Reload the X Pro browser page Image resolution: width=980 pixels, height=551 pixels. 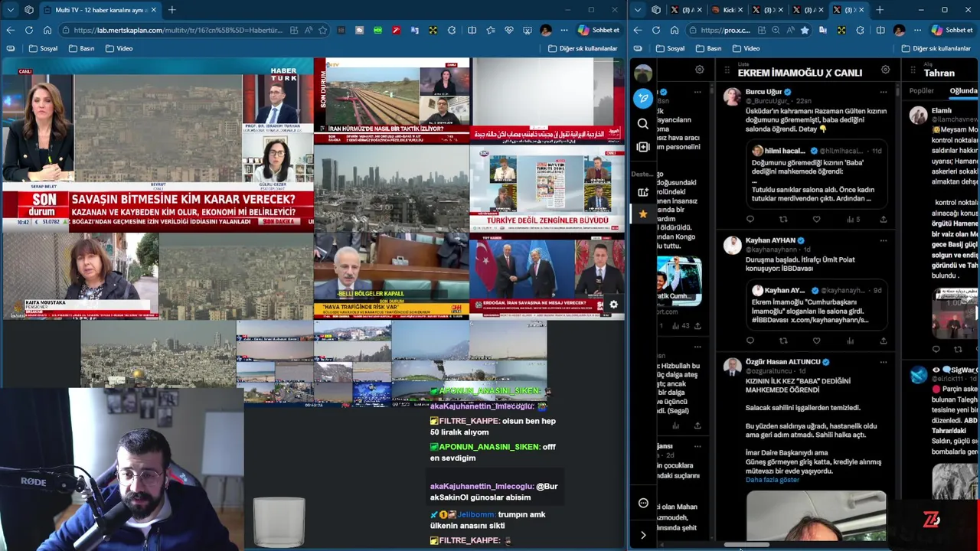pyautogui.click(x=656, y=30)
